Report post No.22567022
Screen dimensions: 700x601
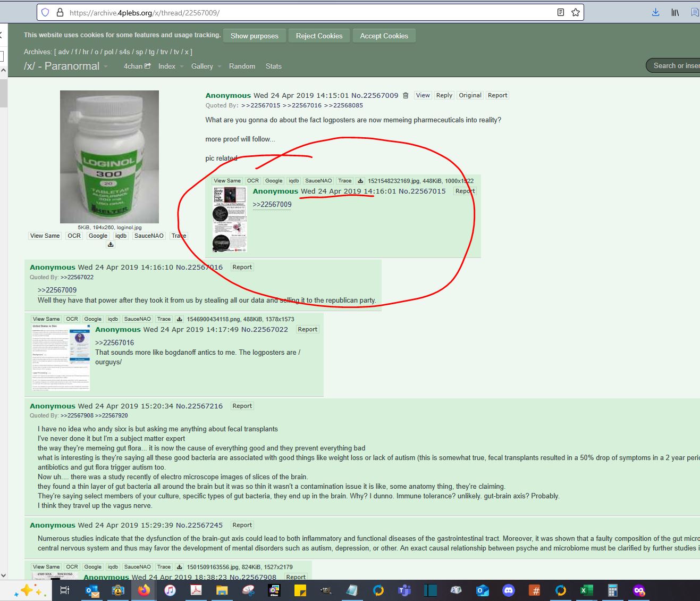click(307, 329)
